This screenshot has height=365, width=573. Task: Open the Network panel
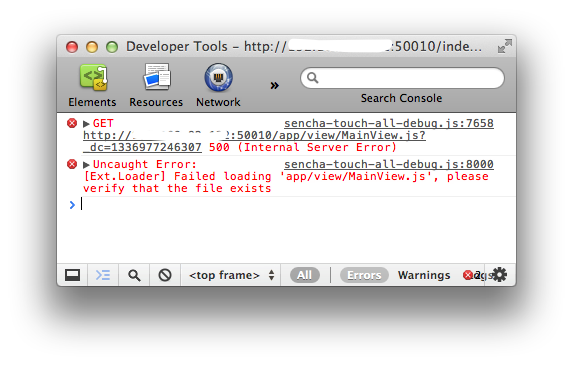[x=218, y=86]
